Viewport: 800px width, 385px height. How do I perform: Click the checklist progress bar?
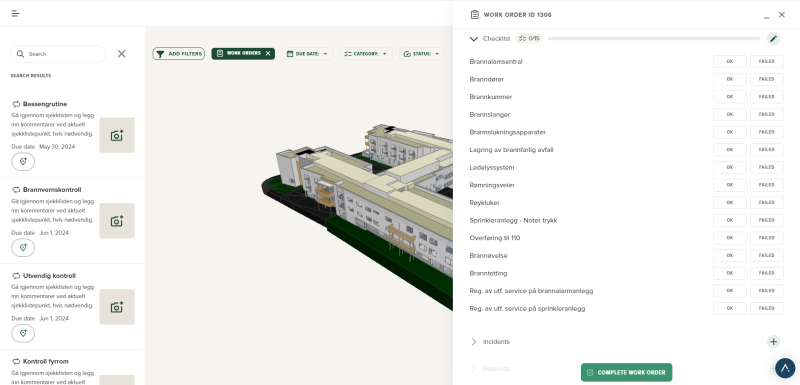[654, 39]
